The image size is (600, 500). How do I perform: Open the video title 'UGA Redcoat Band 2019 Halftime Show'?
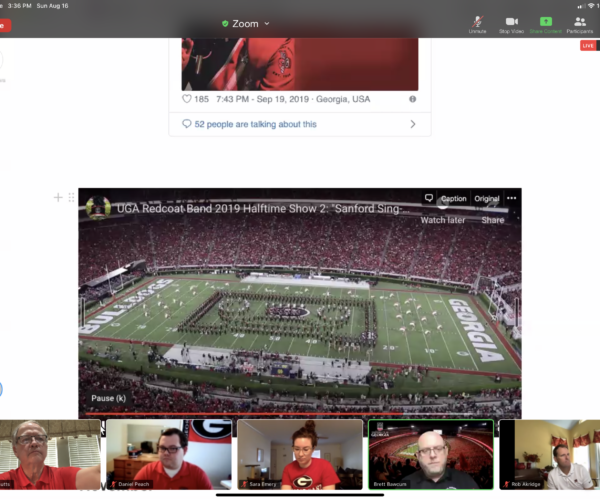(263, 208)
